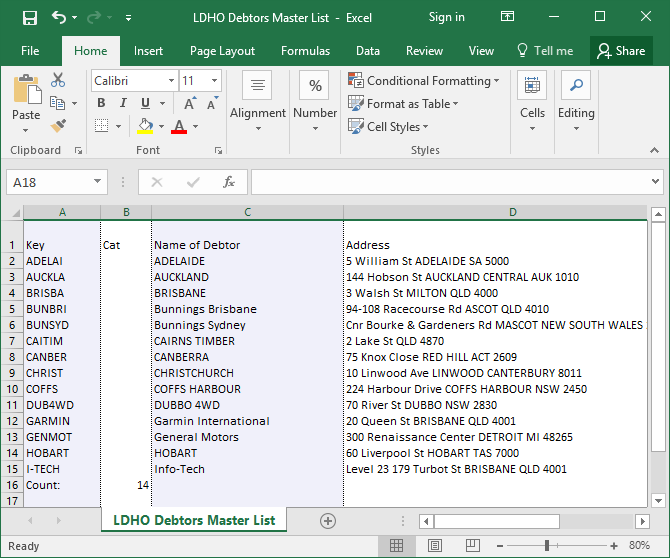Open Format as Table gallery

[403, 103]
